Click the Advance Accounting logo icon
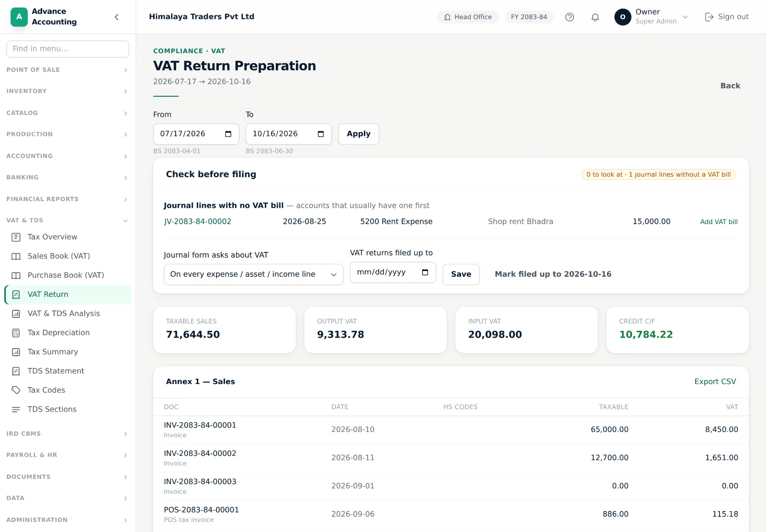Screen dimensions: 766x532 pyautogui.click(x=19, y=17)
